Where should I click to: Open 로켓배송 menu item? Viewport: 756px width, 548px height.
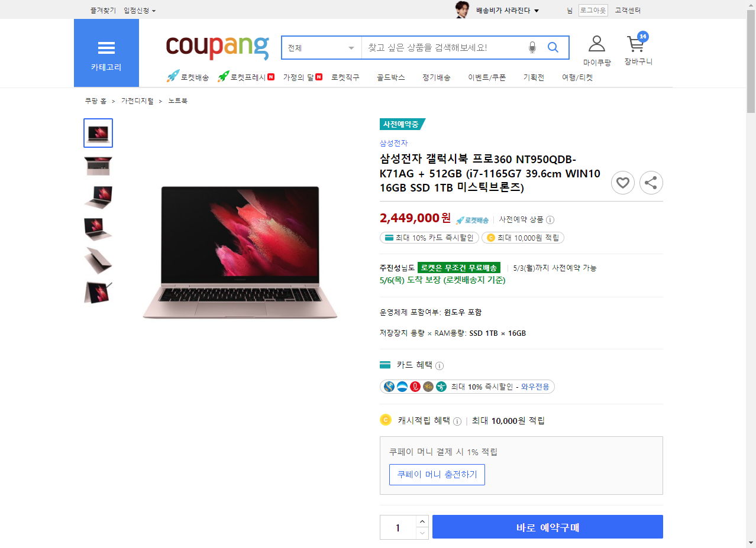(188, 77)
